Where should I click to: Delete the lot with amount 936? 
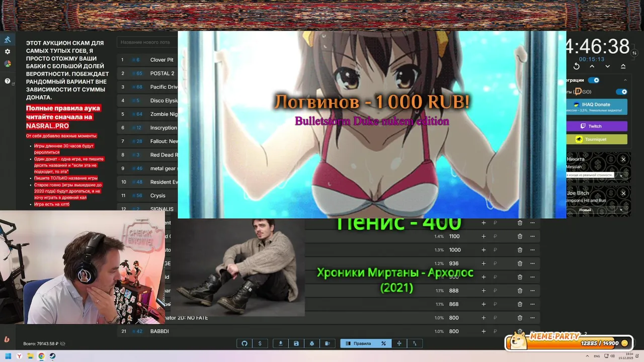[x=520, y=263]
